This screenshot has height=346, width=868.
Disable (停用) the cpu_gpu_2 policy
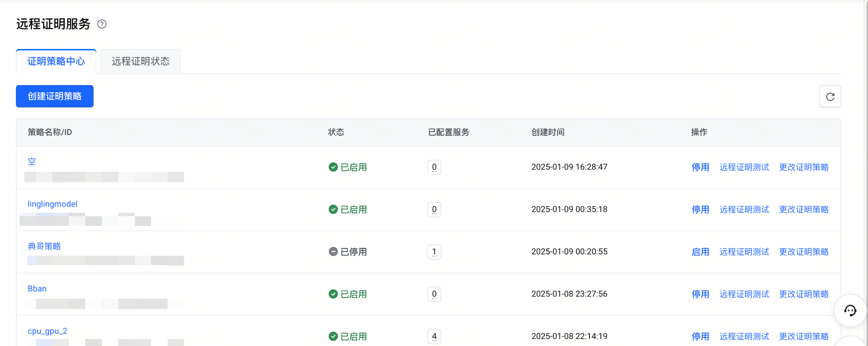tap(700, 336)
